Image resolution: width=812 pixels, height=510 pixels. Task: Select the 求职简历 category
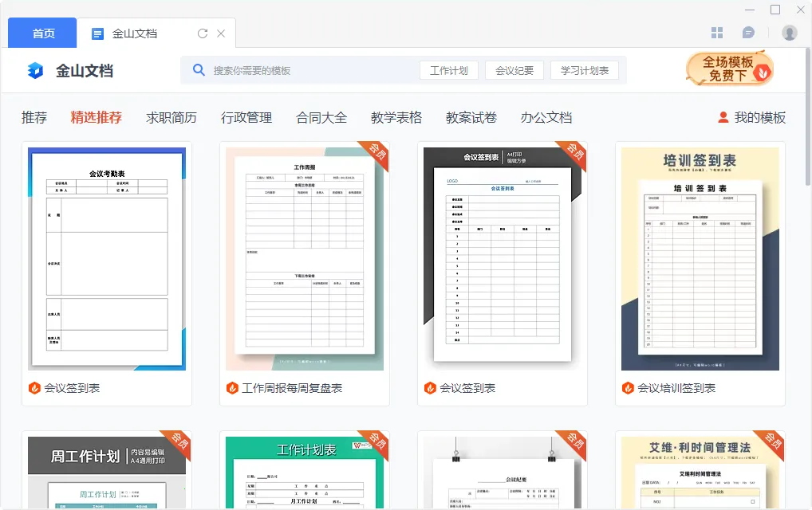[x=171, y=117]
